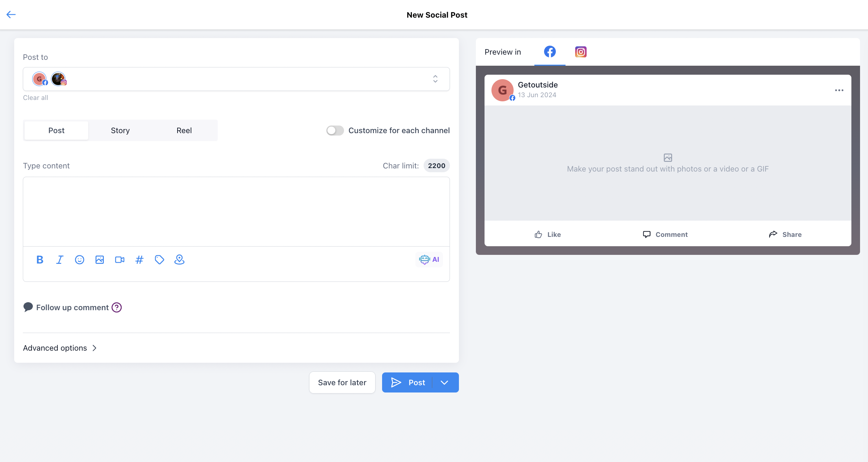Open the Post to channel dropdown
Image resolution: width=868 pixels, height=462 pixels.
coord(236,79)
